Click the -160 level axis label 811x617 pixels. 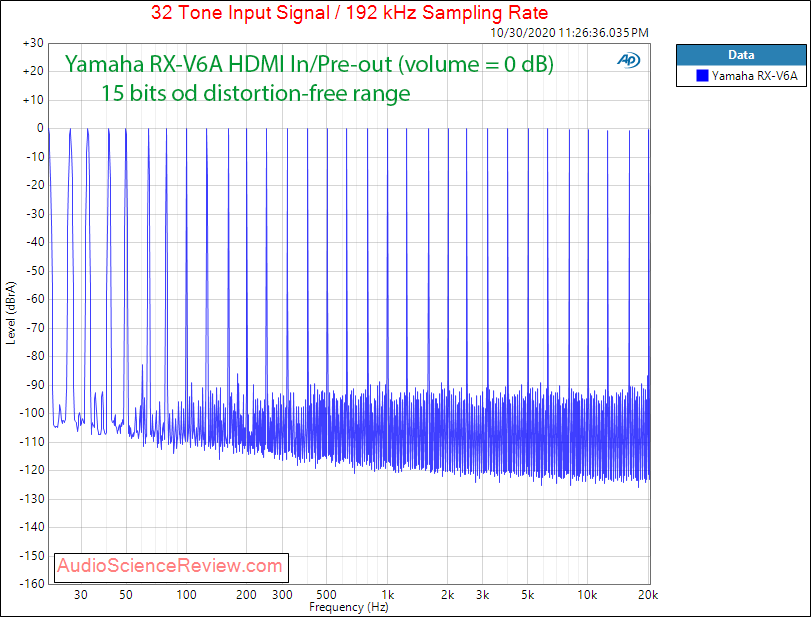click(x=33, y=584)
